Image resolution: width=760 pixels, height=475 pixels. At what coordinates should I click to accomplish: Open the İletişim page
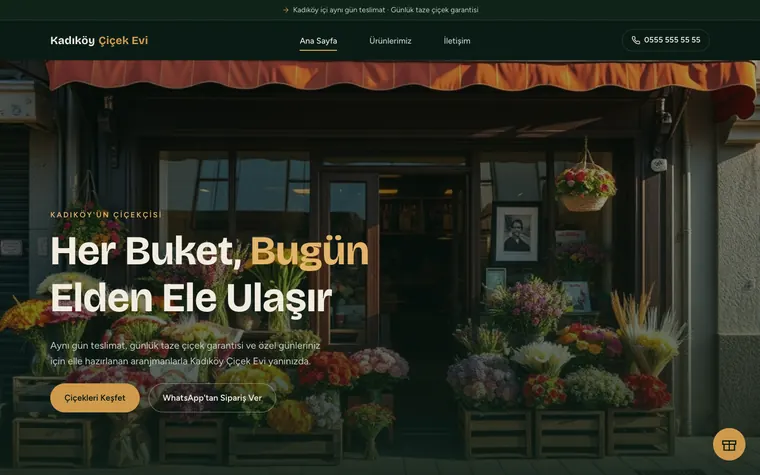pos(457,41)
